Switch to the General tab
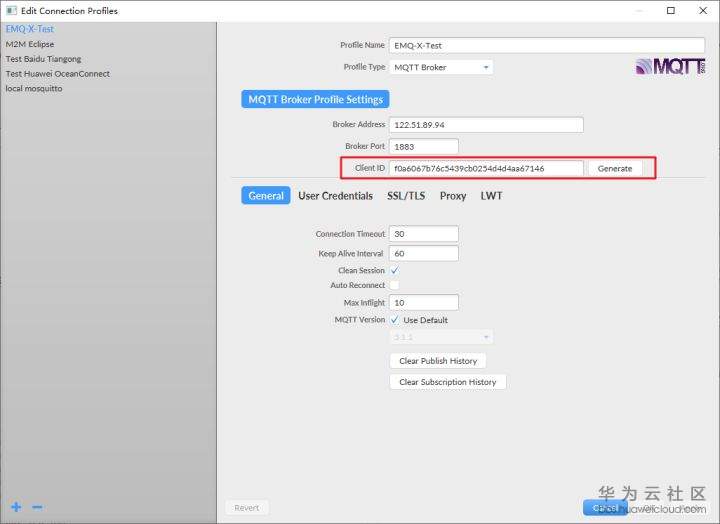The height and width of the screenshot is (524, 720). tap(266, 196)
